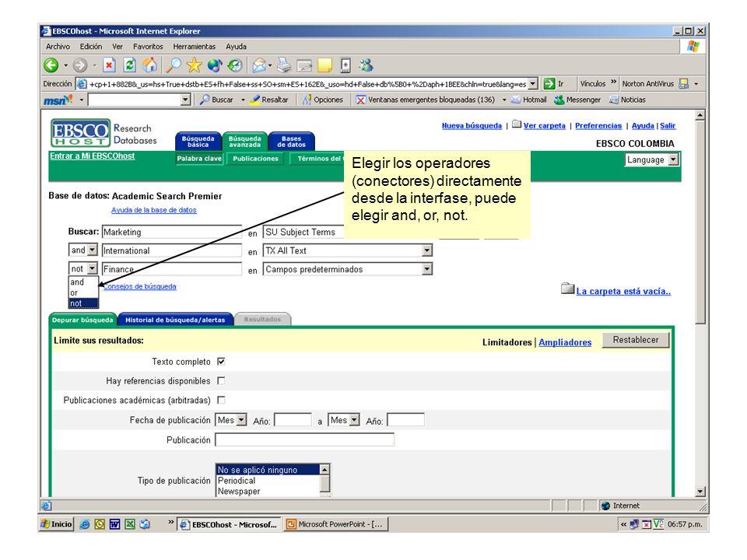Click the folder icon beside Ver carpeta

pyautogui.click(x=517, y=124)
